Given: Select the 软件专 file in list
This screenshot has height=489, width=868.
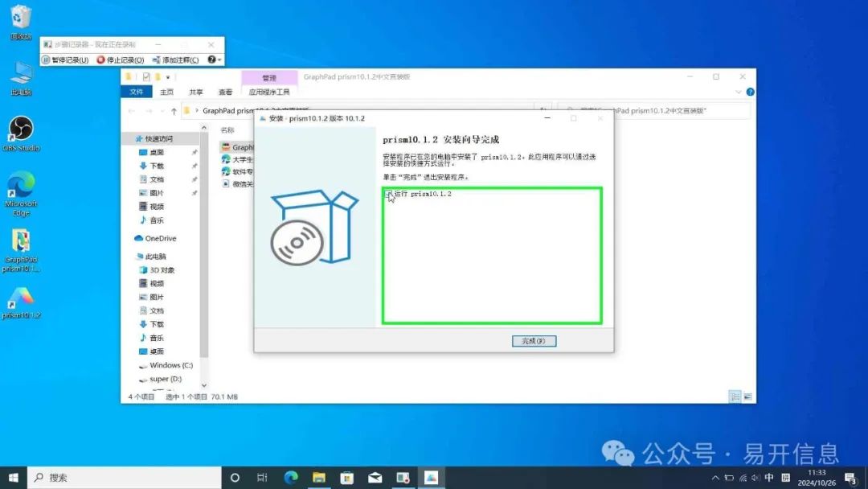Looking at the screenshot, I should 237,171.
